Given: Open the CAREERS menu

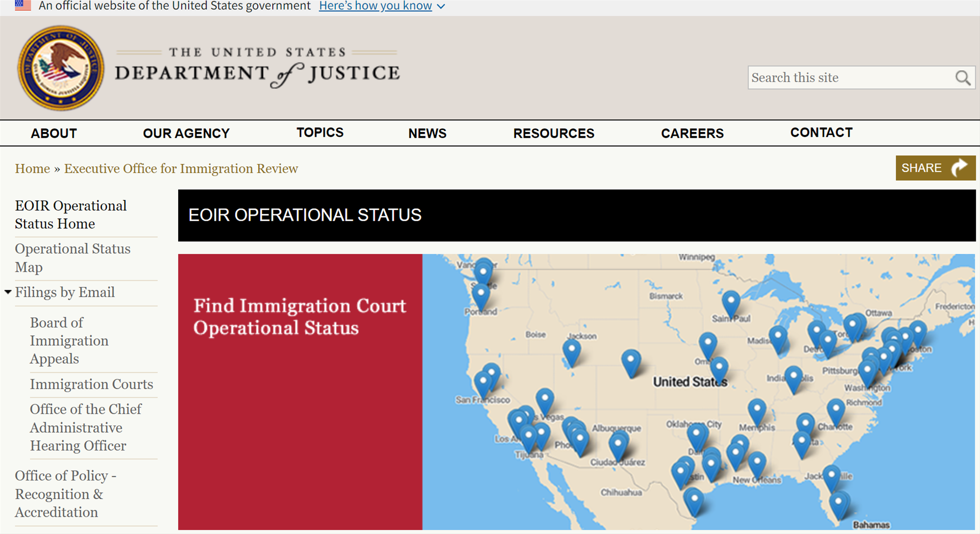Looking at the screenshot, I should 692,133.
